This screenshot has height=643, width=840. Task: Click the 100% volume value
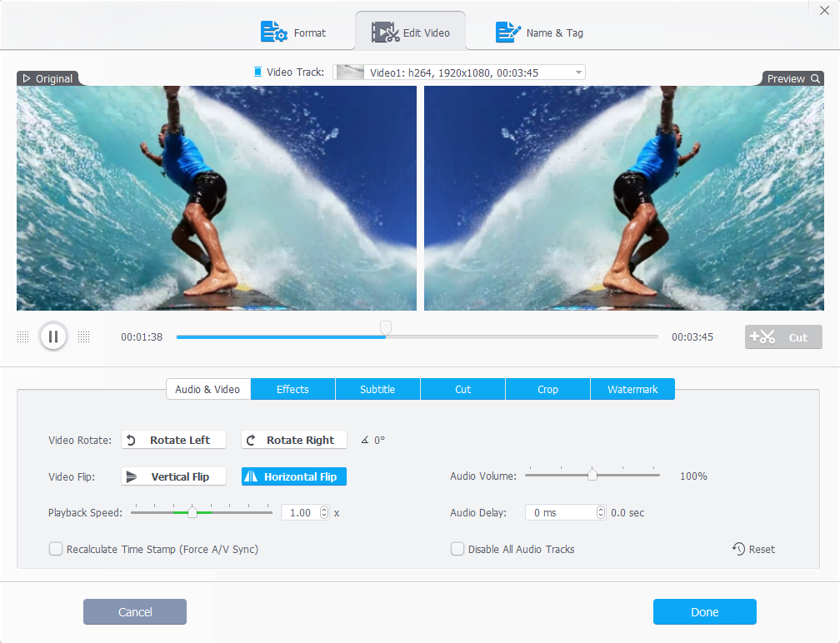[693, 476]
